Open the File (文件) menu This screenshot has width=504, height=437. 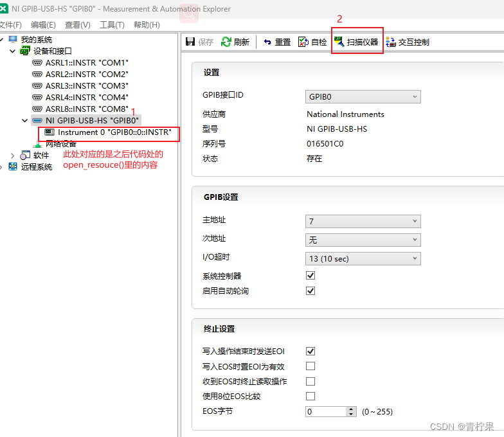point(10,24)
